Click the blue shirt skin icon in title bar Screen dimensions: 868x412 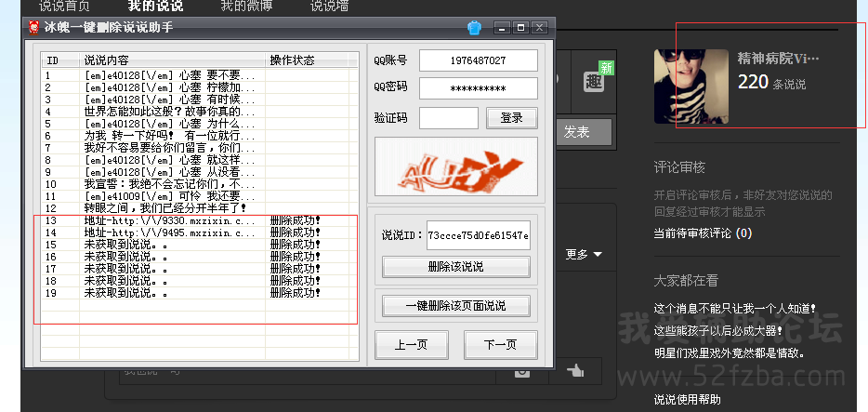click(x=474, y=27)
